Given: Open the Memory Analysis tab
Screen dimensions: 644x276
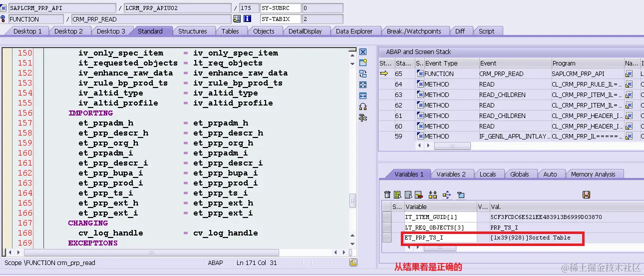Looking at the screenshot, I should [x=593, y=174].
